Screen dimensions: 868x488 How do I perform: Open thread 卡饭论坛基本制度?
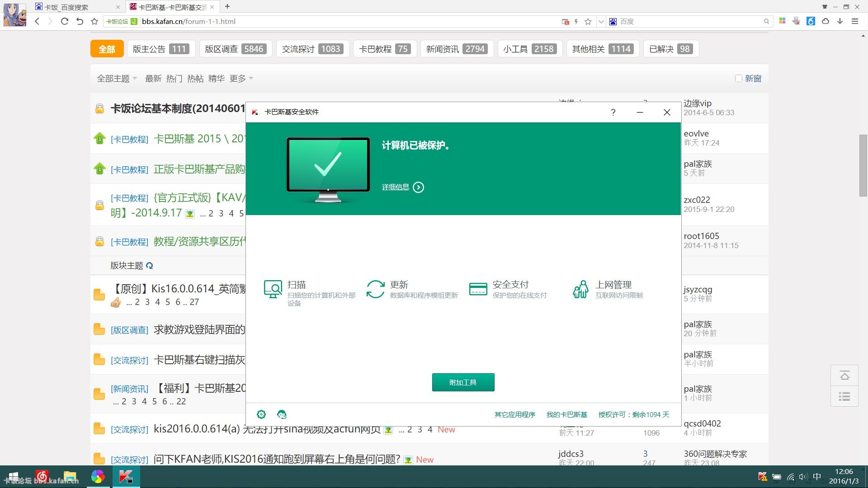[x=178, y=108]
